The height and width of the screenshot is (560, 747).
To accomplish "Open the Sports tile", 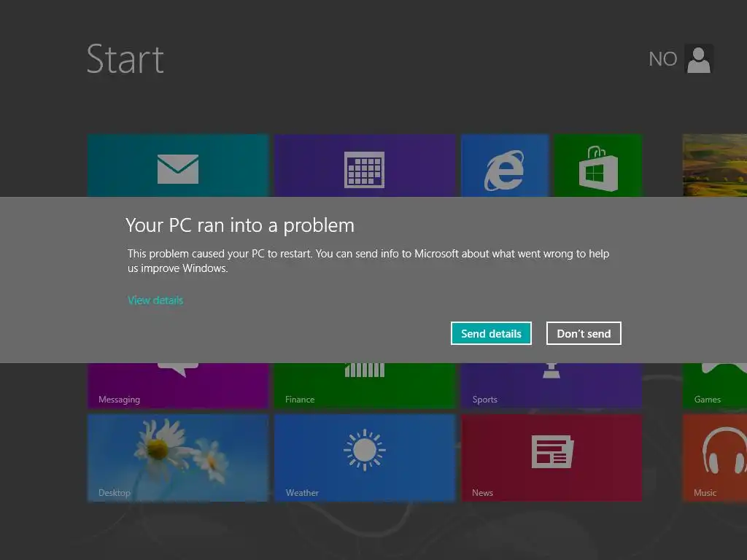I will (551, 385).
